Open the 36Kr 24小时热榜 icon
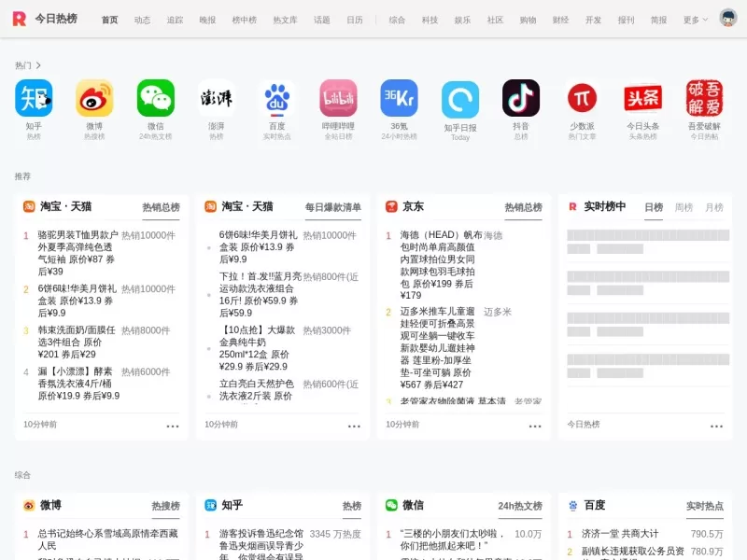Screen dimensions: 747x560 coord(400,97)
